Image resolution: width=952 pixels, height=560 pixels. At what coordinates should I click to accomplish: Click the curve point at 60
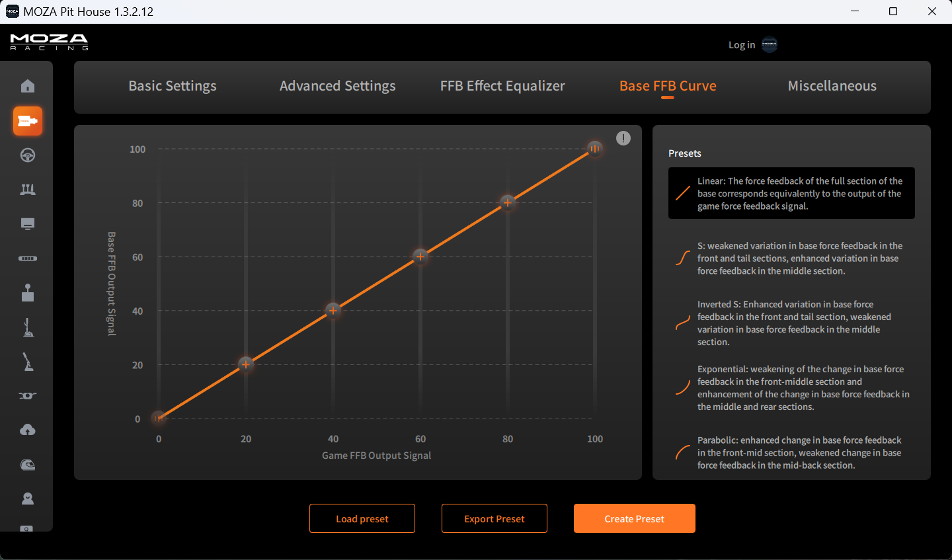coord(420,257)
